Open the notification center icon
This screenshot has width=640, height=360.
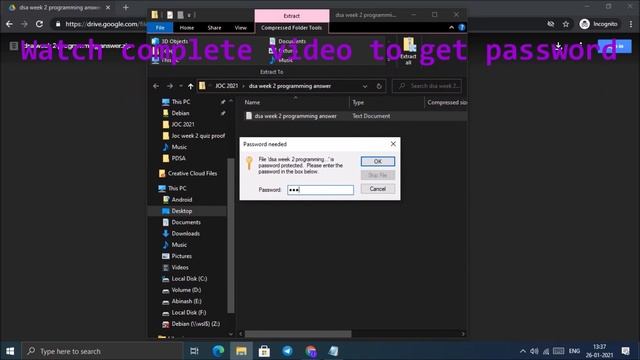(626, 351)
